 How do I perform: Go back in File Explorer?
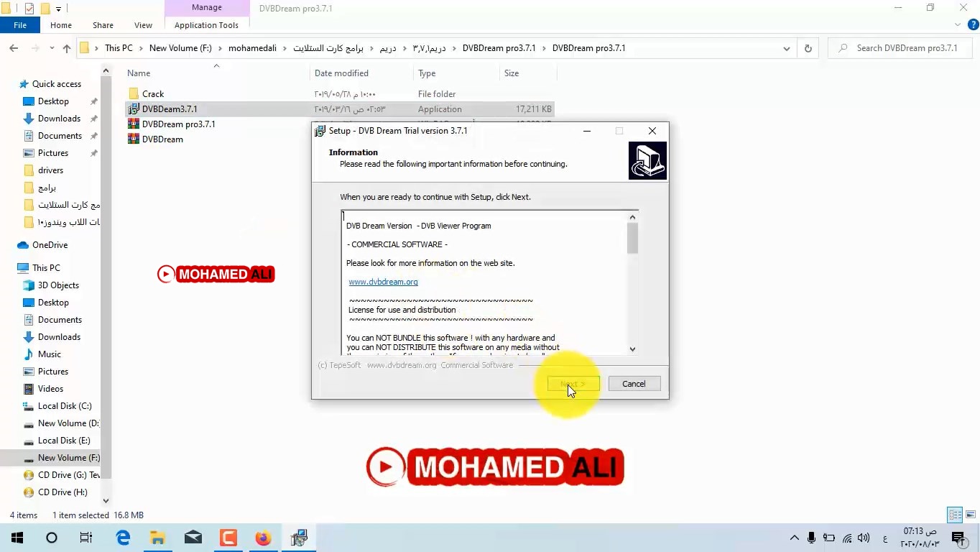point(14,48)
